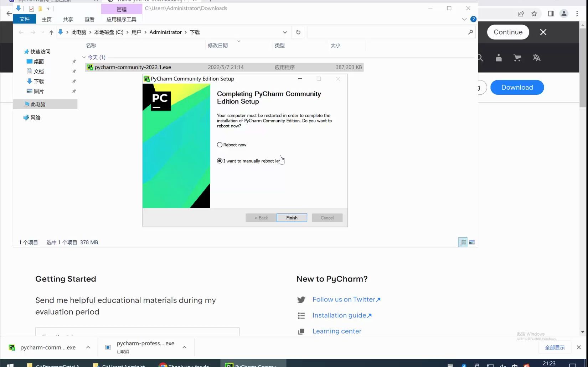Open the Installation guide link
The height and width of the screenshot is (367, 588).
(342, 315)
